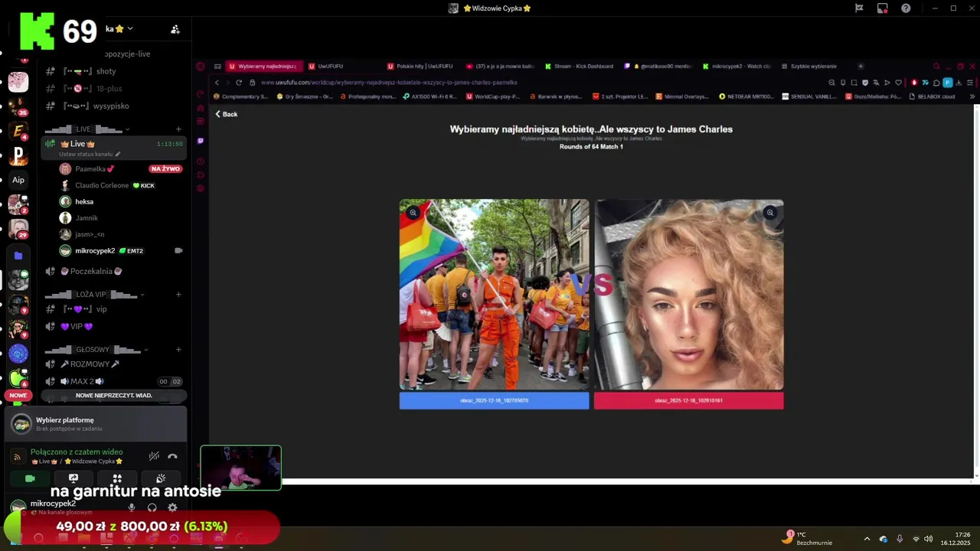This screenshot has width=980, height=551.
Task: Click the Back link on uwufufu page
Action: (226, 114)
